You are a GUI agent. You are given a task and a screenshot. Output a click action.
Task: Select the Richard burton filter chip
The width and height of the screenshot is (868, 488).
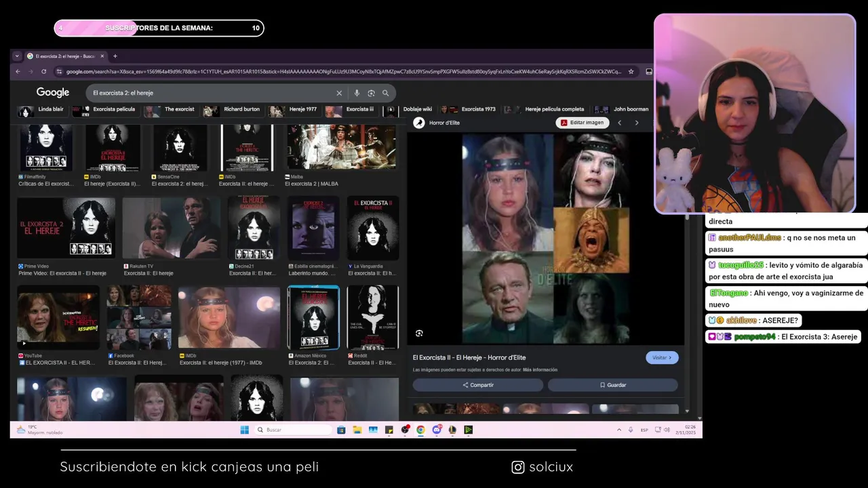coord(233,110)
